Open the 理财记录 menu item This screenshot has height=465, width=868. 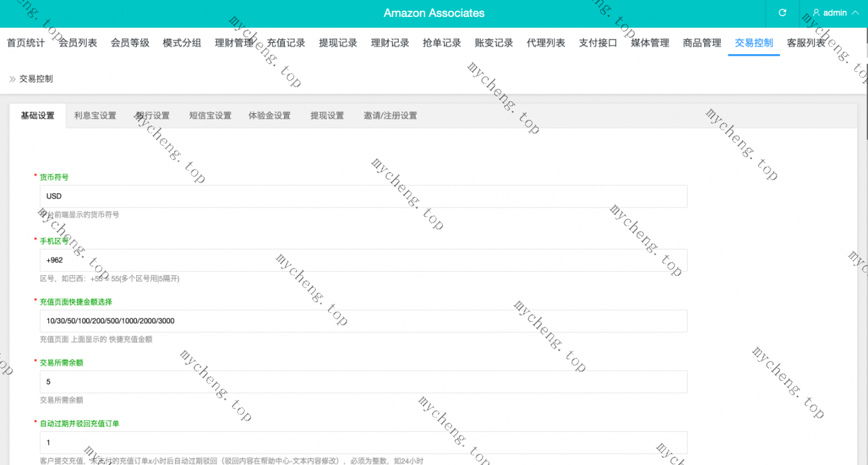[x=390, y=43]
